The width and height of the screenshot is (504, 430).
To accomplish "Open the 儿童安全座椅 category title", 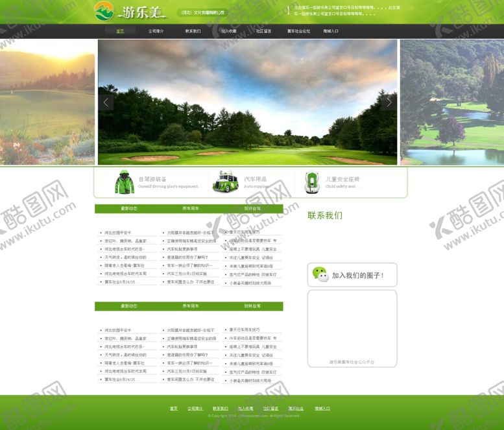I will (x=342, y=179).
